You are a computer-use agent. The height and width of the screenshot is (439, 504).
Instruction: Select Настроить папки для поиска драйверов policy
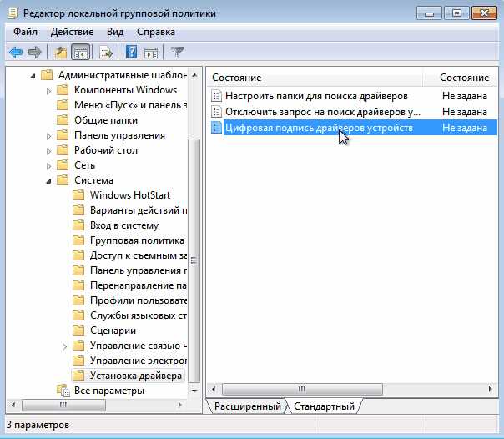click(316, 96)
